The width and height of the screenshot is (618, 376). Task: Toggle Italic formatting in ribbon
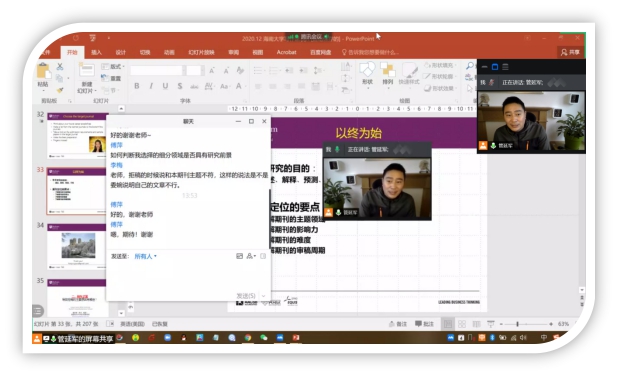pyautogui.click(x=151, y=86)
